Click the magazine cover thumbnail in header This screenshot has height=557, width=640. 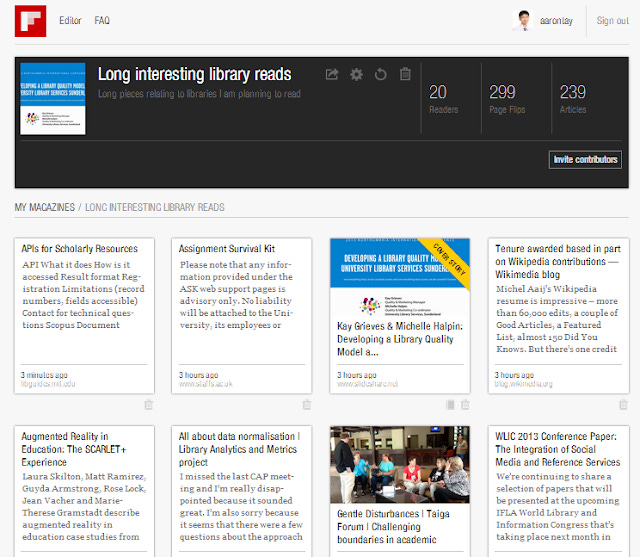53,98
